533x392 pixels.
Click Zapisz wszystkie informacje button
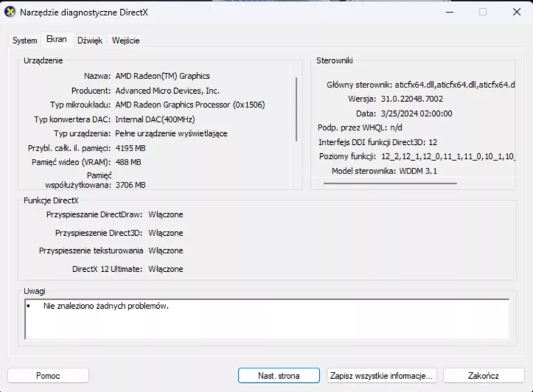tap(382, 375)
